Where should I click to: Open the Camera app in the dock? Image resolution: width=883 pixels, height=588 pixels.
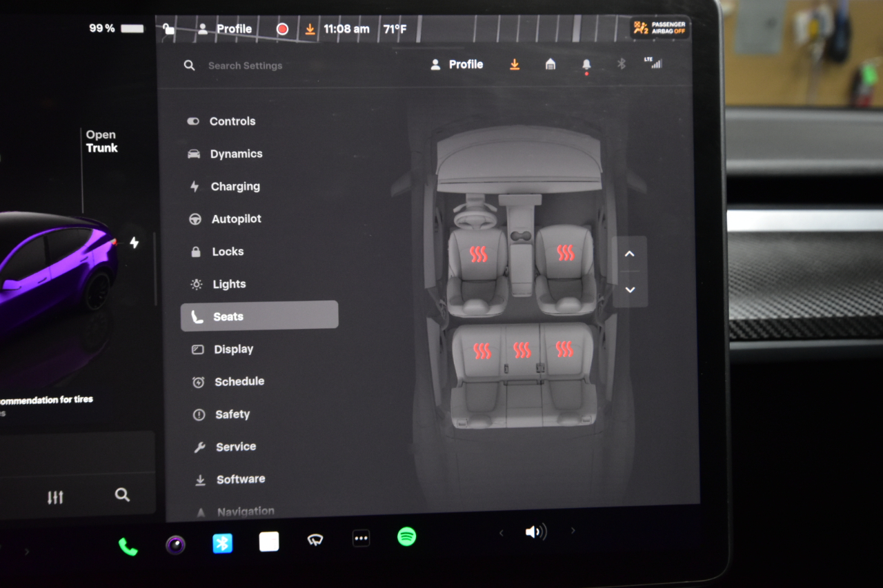tap(175, 545)
